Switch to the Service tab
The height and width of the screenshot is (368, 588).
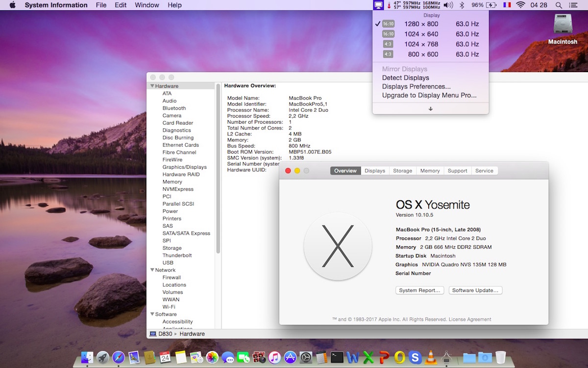(x=484, y=171)
